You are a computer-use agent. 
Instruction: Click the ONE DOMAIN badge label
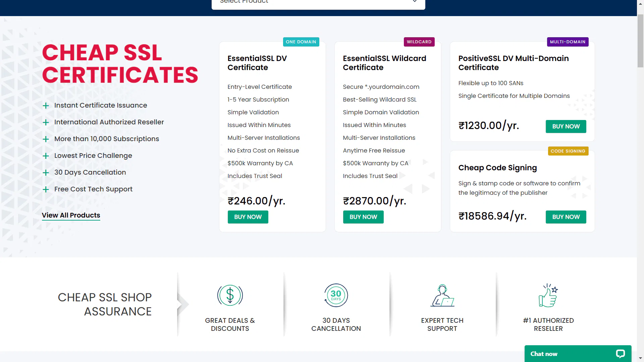(301, 42)
